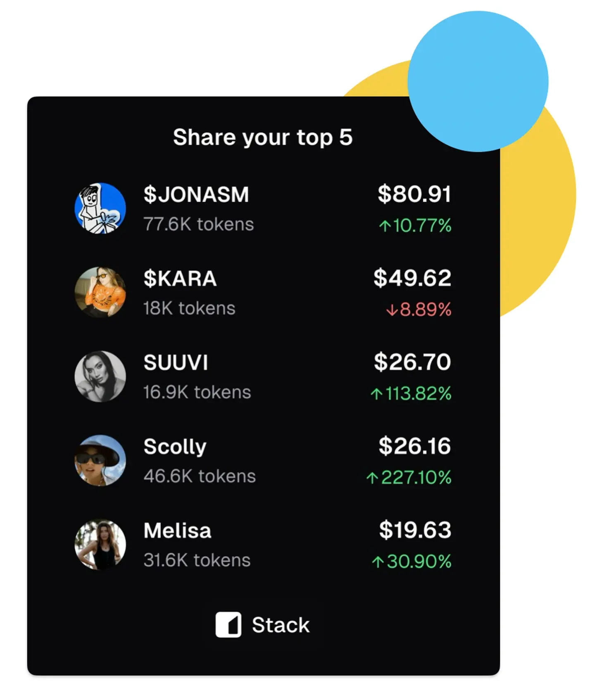The image size is (595, 700).
Task: Click the $JONASM cartoon avatar
Action: click(100, 208)
